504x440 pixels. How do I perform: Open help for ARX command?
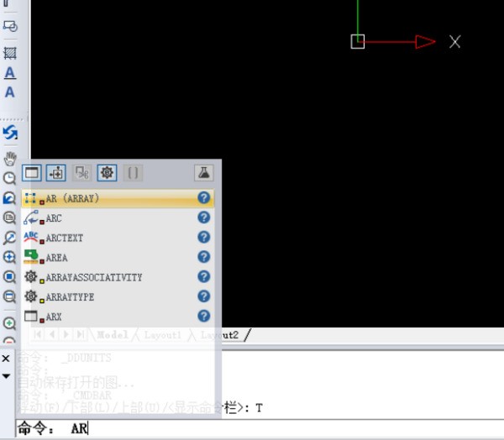(204, 317)
